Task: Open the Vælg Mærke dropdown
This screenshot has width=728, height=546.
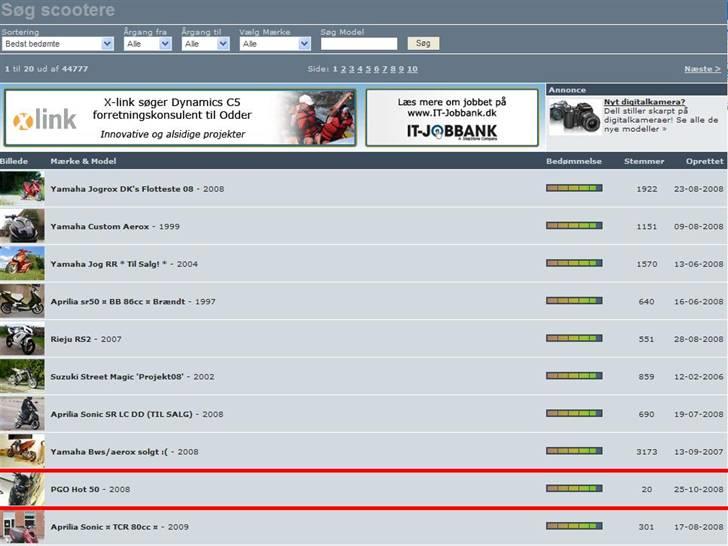Action: point(275,44)
